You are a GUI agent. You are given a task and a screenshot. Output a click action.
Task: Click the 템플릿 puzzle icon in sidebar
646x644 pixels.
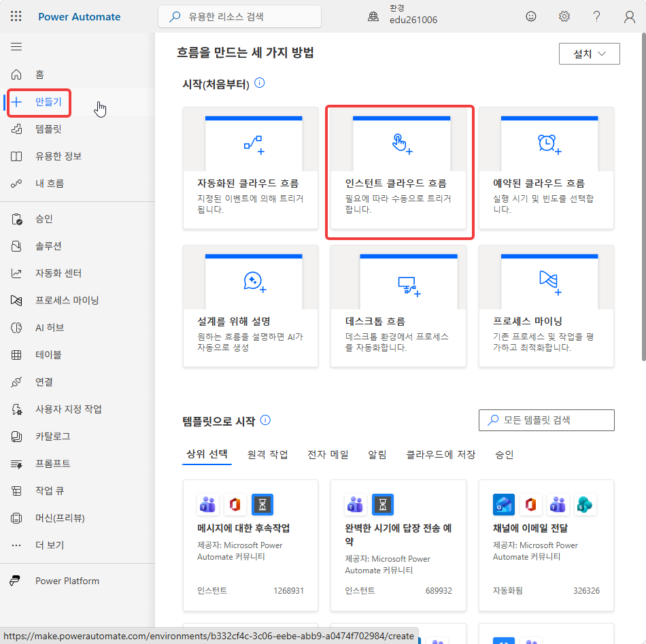tap(16, 129)
